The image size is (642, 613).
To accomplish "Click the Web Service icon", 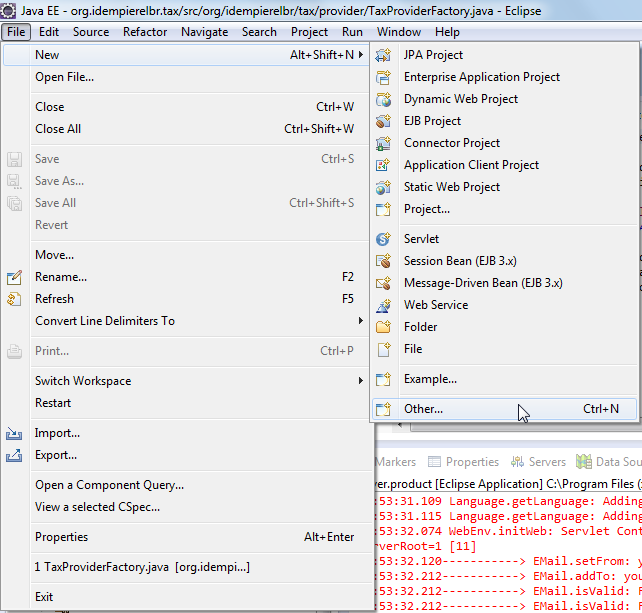I will (383, 305).
